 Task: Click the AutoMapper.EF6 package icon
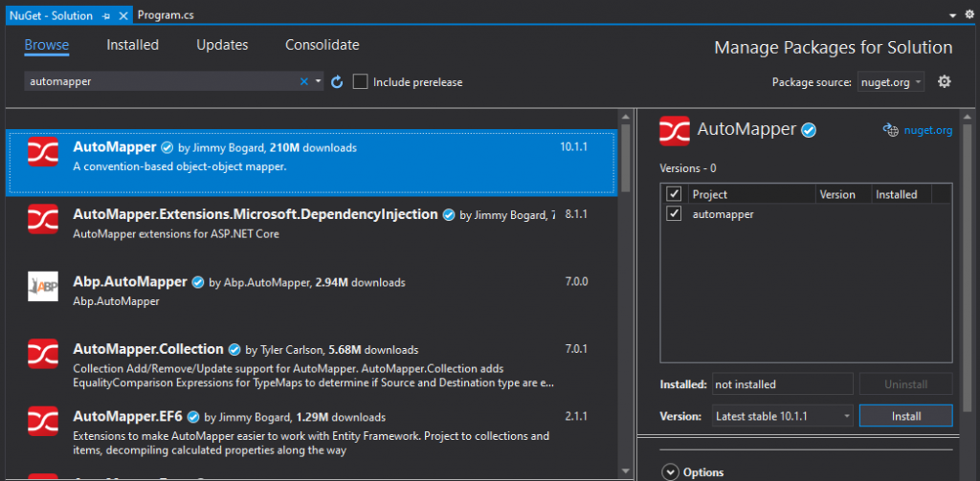43,421
